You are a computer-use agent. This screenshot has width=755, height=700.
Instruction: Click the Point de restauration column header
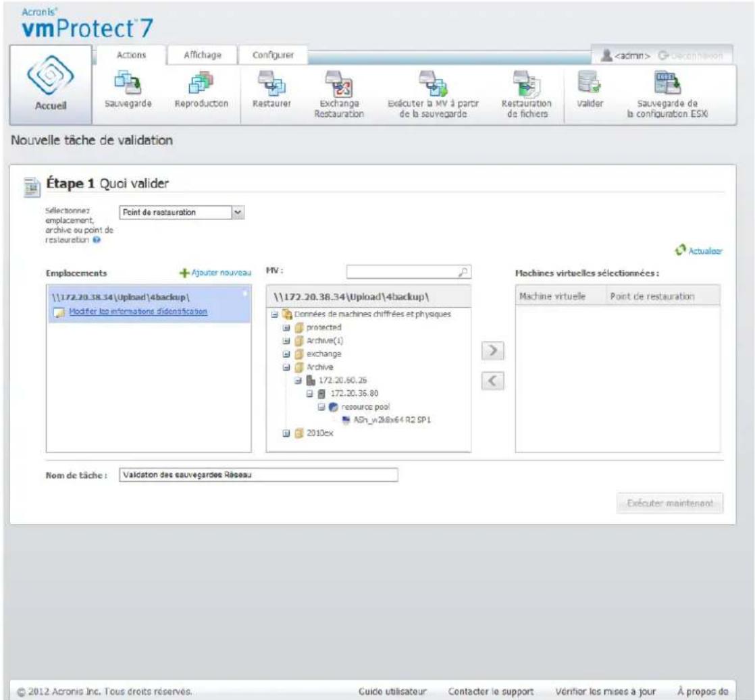pyautogui.click(x=662, y=296)
